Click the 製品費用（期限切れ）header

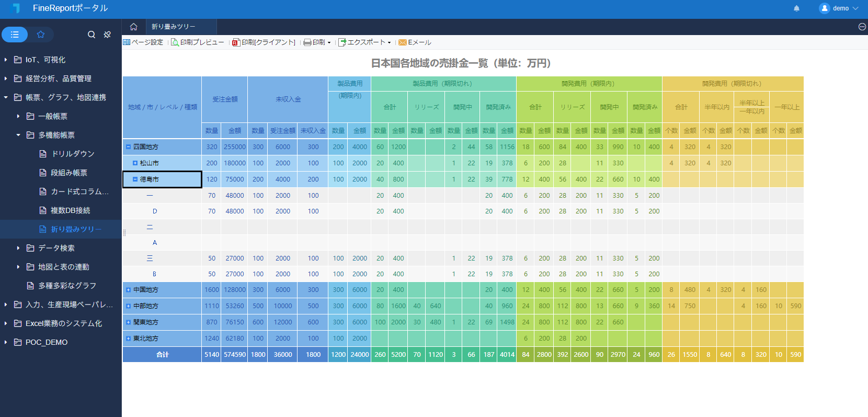click(x=443, y=84)
